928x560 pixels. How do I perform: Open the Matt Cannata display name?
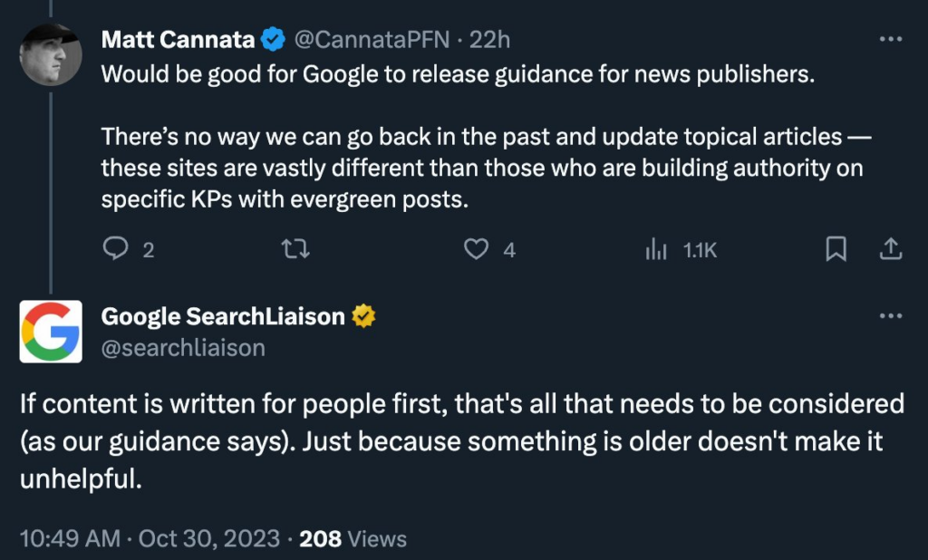(178, 40)
